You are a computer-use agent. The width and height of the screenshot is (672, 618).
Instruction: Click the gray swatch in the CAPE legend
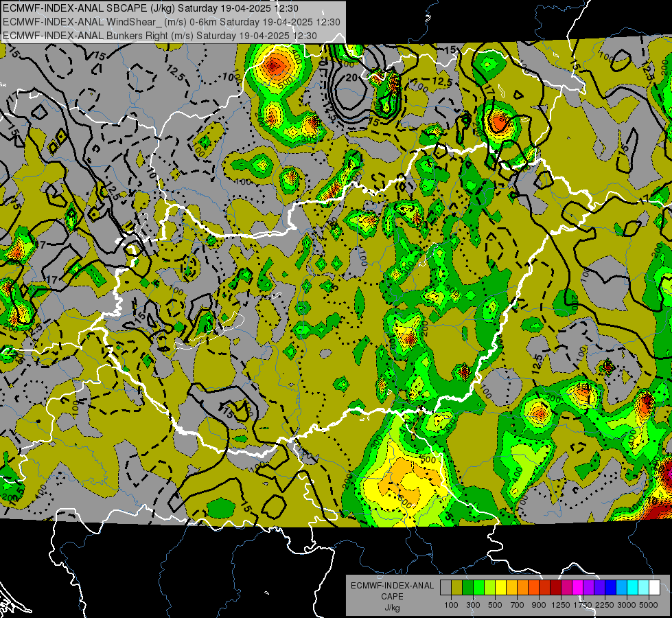445,588
